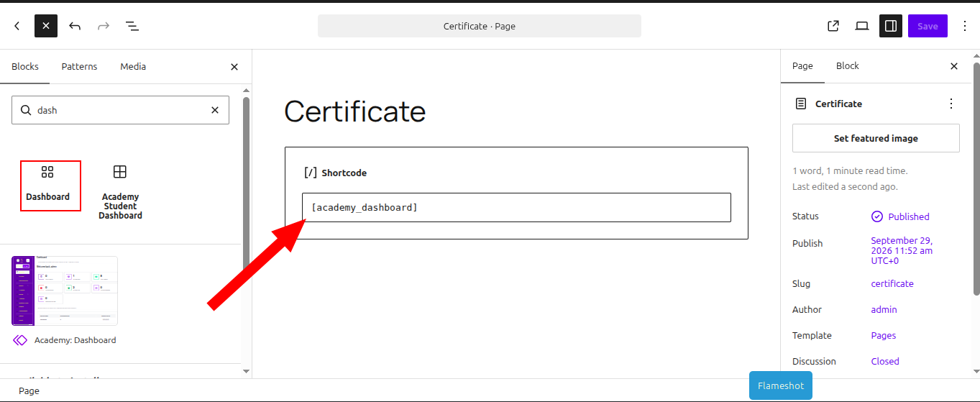
Task: Redo the last undone change
Action: click(104, 26)
